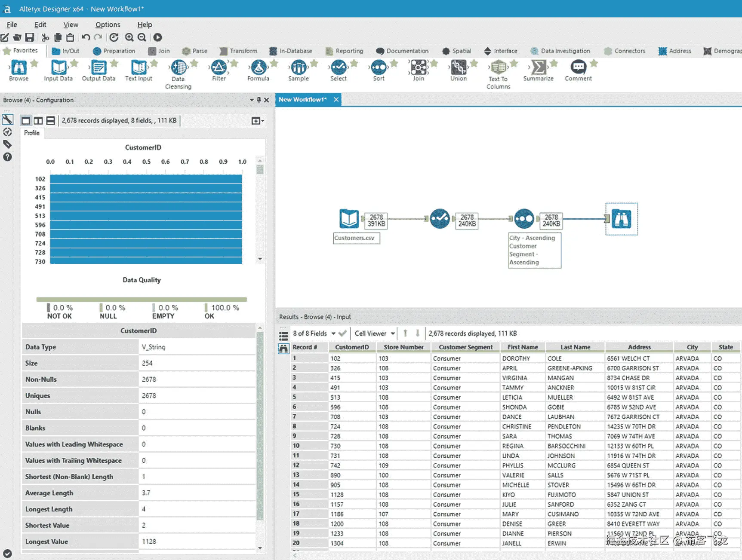Pick the Summarize tool from palette
The image size is (742, 560).
click(538, 68)
